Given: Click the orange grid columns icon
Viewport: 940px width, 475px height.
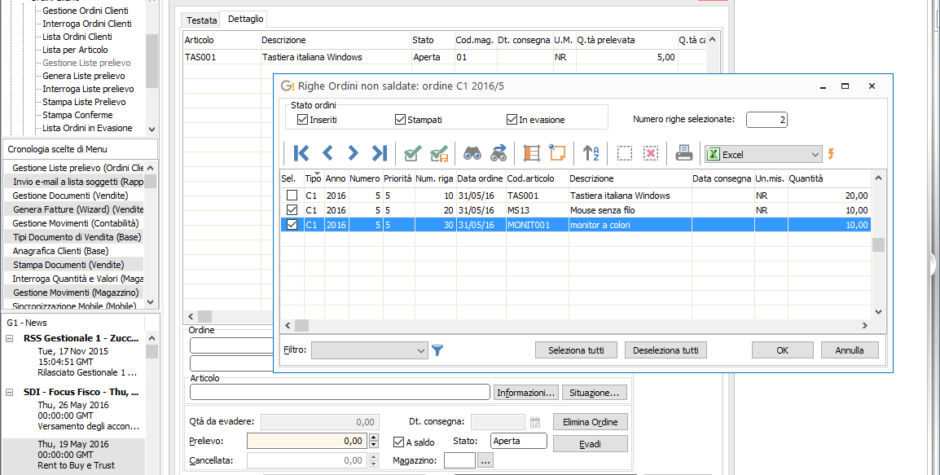Looking at the screenshot, I should [531, 154].
